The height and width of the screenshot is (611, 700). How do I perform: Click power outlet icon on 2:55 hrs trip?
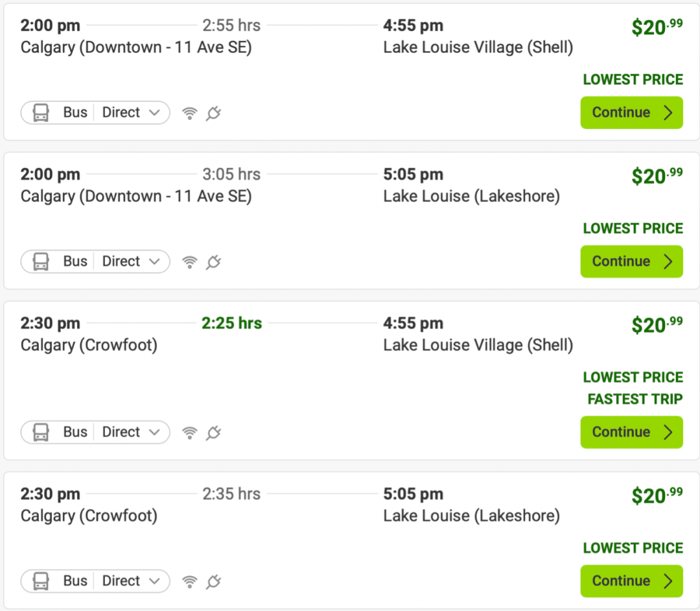[x=213, y=113]
